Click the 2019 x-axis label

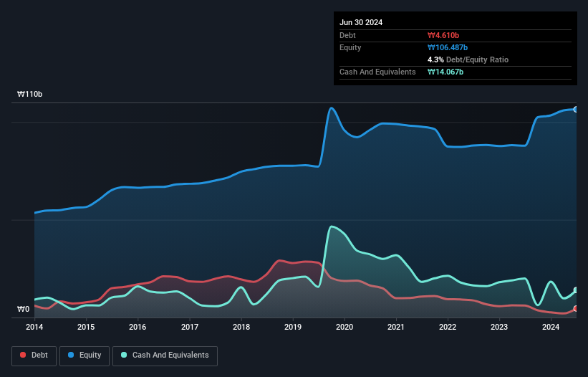[x=293, y=327]
